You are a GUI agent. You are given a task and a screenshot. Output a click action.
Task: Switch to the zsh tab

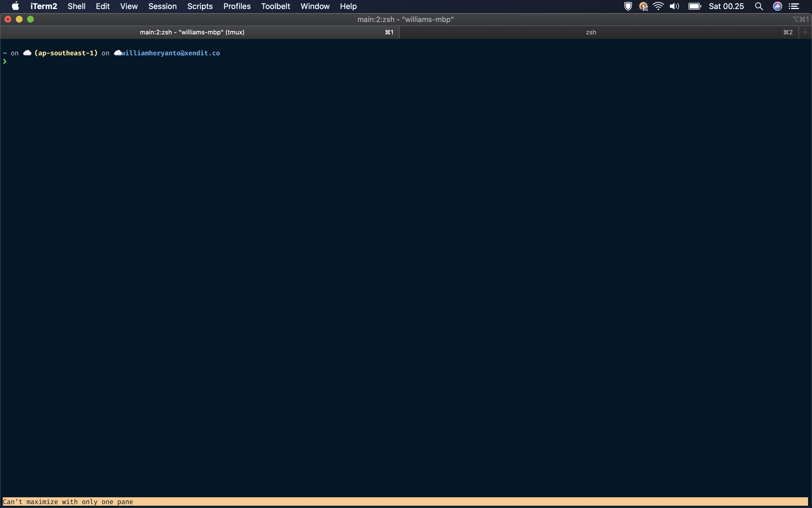(x=599, y=32)
